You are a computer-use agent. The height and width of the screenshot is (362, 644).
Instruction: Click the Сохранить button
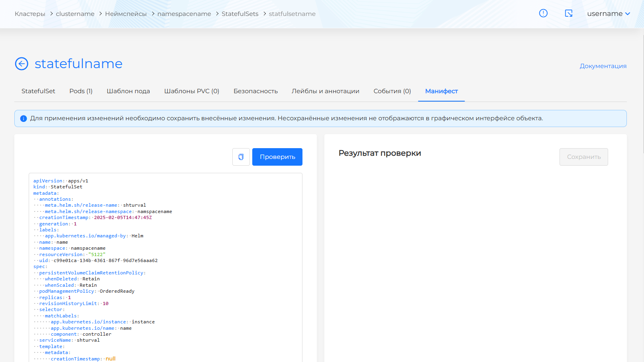tap(583, 157)
